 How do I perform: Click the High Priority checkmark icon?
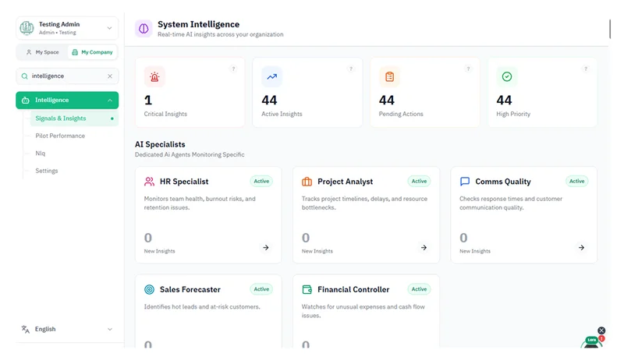point(506,77)
